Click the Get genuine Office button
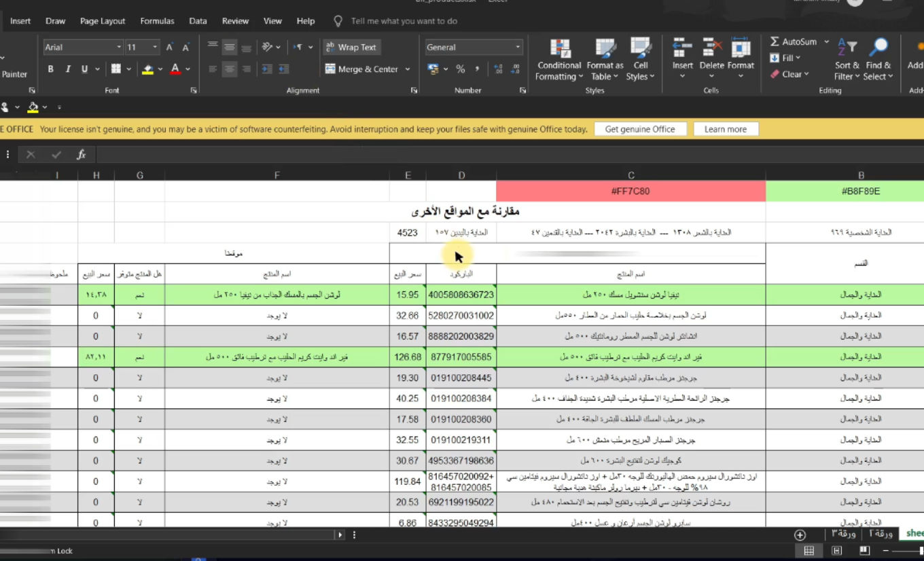924x561 pixels. (640, 129)
